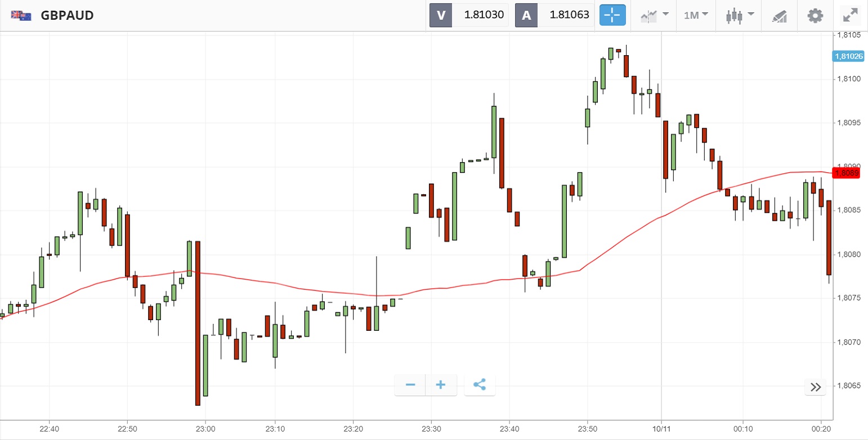Open the chart indicators dropdown
Viewport: 868px width, 440px height.
click(x=655, y=15)
